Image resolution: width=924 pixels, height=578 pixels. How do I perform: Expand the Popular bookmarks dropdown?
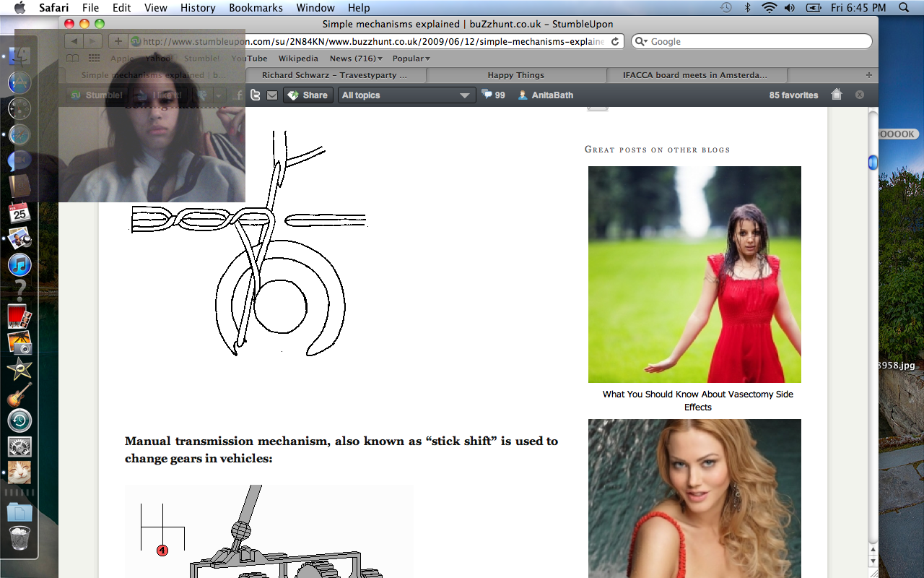click(411, 59)
